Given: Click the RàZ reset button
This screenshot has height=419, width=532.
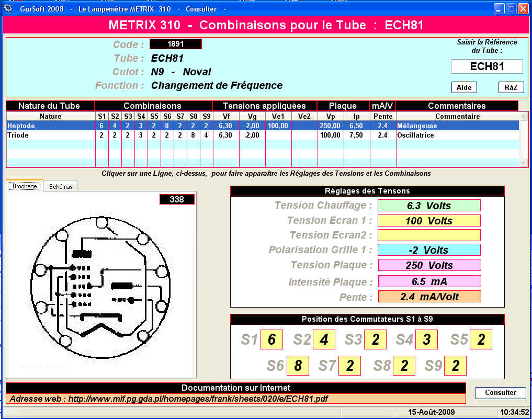Looking at the screenshot, I should tap(511, 87).
